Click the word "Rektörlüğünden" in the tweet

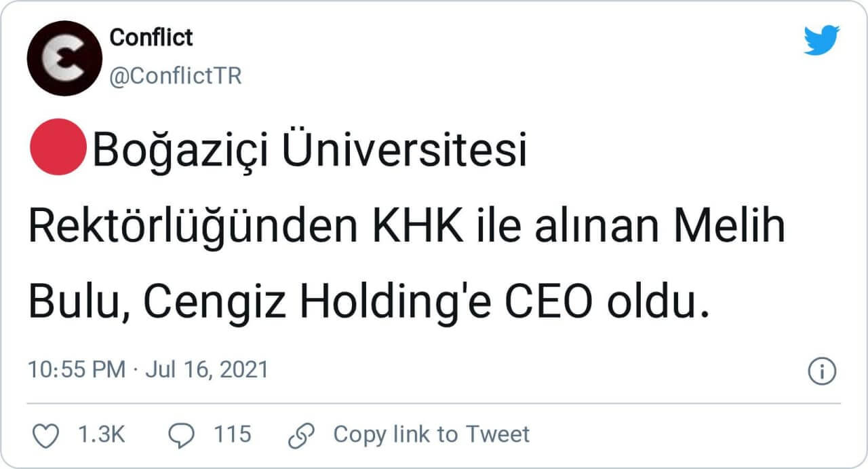[193, 227]
